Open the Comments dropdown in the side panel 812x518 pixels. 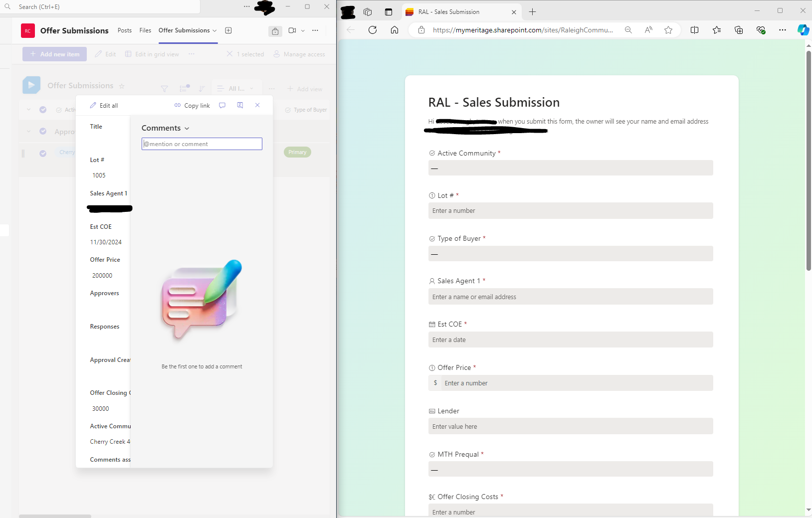187,128
